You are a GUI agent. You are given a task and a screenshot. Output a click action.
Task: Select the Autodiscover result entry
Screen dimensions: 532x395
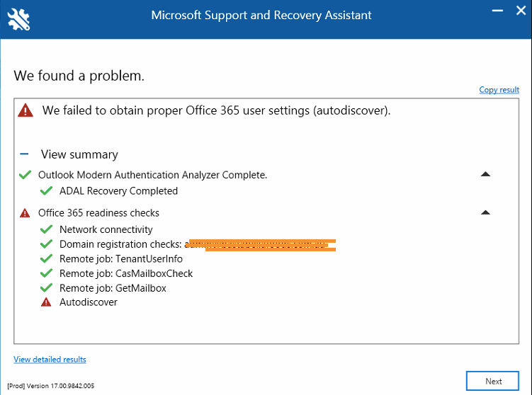(89, 302)
